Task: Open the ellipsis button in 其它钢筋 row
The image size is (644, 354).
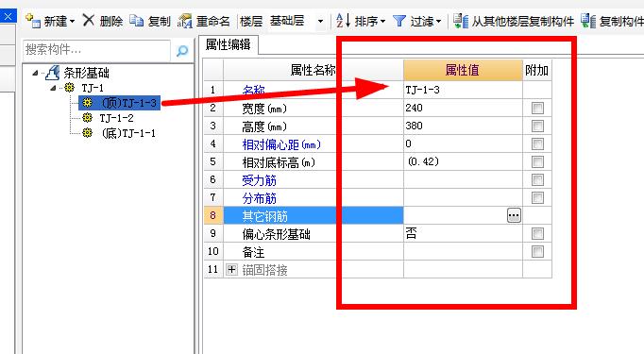Action: [x=514, y=215]
